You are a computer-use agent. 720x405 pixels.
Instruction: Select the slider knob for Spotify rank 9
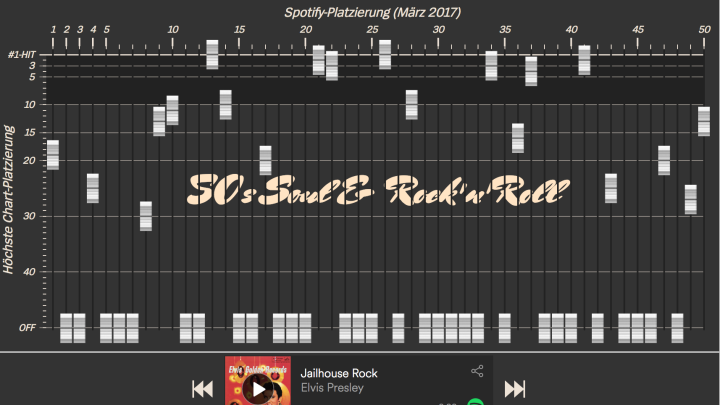pyautogui.click(x=159, y=121)
